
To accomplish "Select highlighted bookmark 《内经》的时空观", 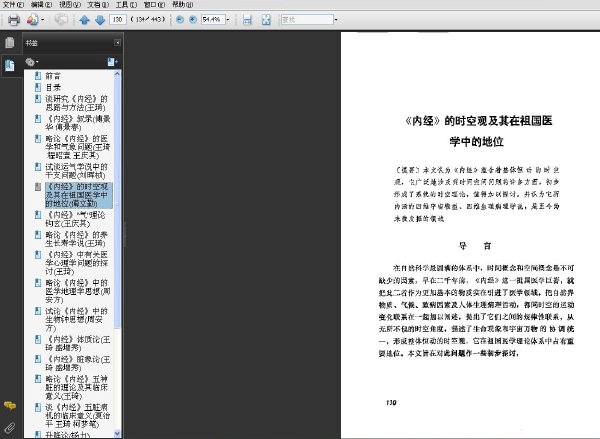I will 78,195.
